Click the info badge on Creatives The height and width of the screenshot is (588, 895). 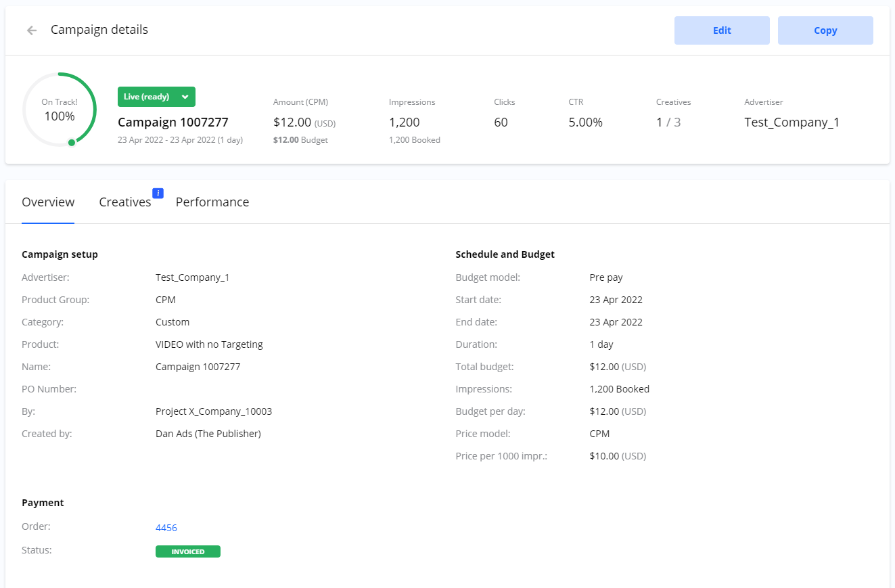point(158,194)
